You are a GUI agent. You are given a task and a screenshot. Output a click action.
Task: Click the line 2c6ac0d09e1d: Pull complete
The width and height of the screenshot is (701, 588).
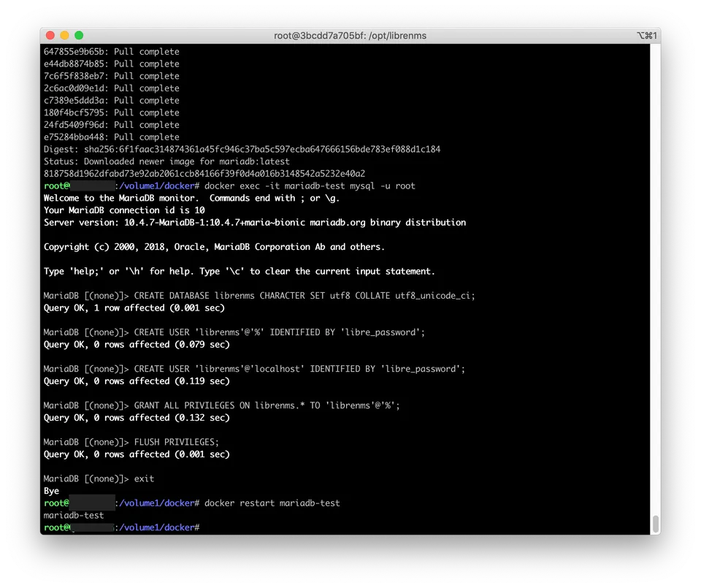[x=111, y=88]
